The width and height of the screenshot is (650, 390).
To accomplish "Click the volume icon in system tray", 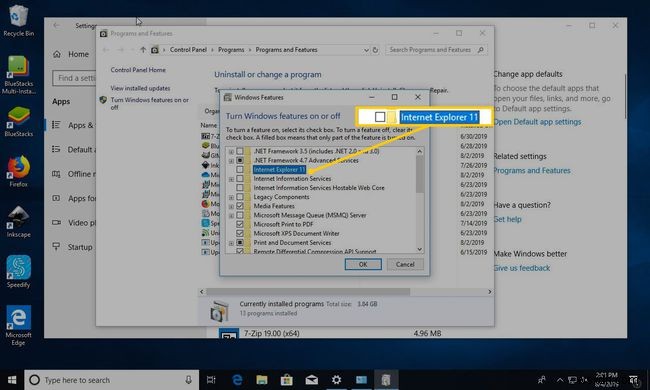I will tap(584, 380).
